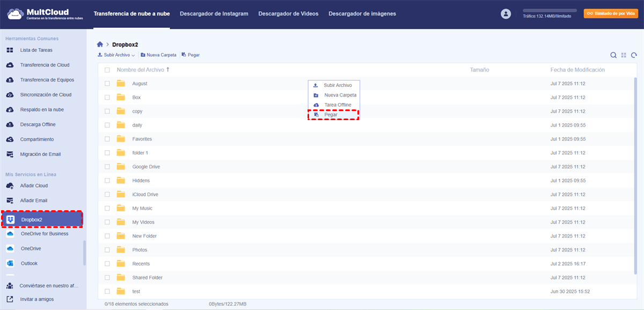Click the August folder icon
Viewport: 644px width, 310px height.
tap(121, 84)
